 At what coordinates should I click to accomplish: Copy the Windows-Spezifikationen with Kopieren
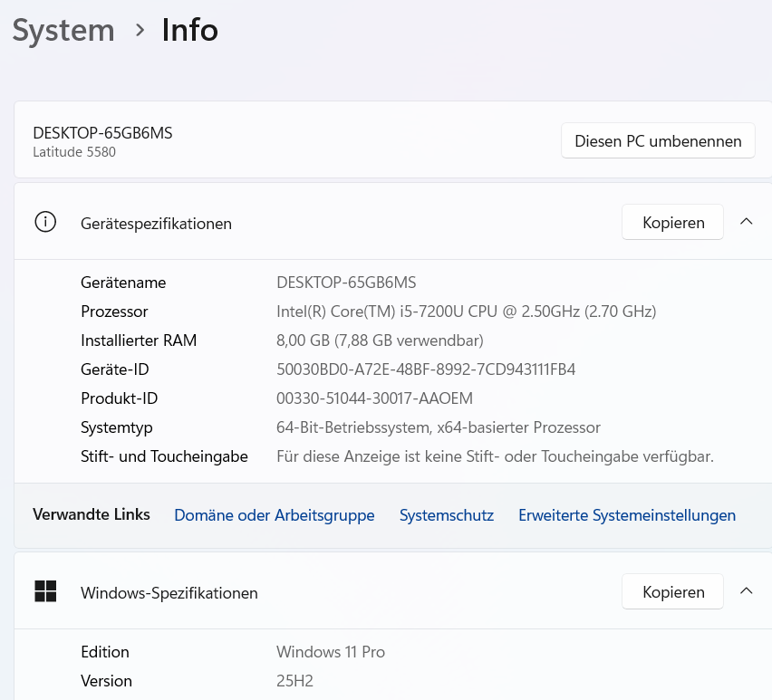tap(672, 591)
